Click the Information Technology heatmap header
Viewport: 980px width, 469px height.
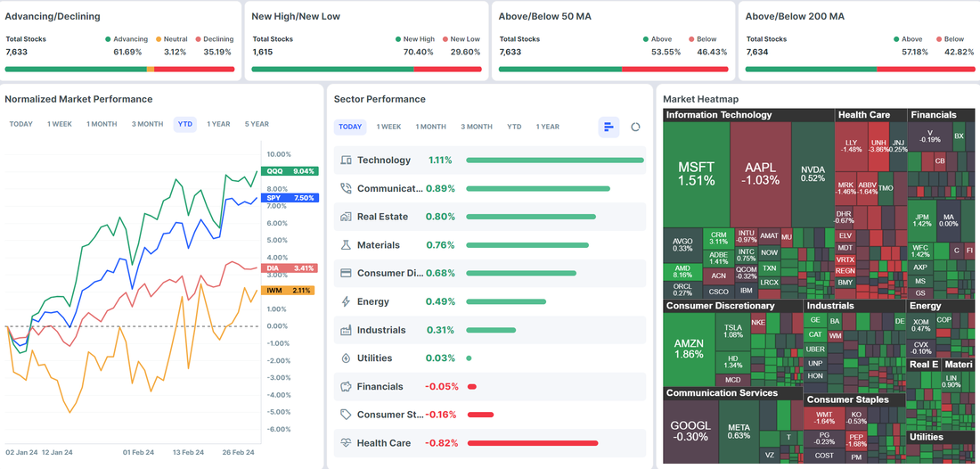coord(748,115)
